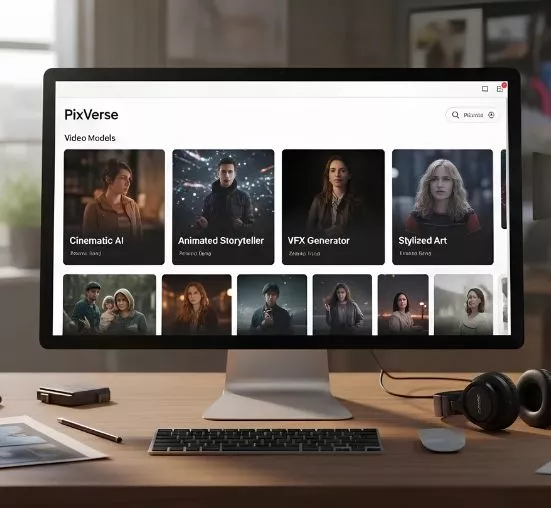
Task: Click the magnifier search icon
Action: pyautogui.click(x=455, y=115)
